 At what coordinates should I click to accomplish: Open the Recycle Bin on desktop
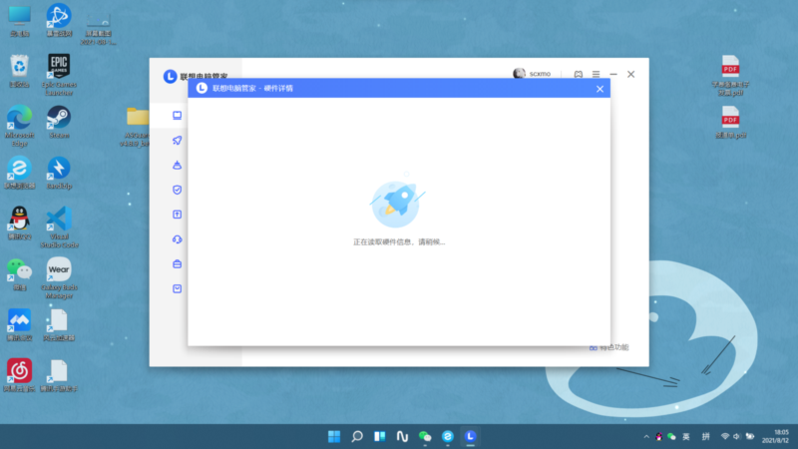(19, 68)
